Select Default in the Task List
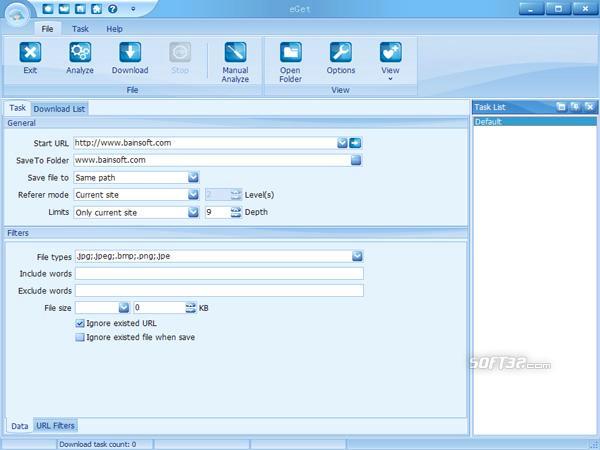The width and height of the screenshot is (600, 450). (x=535, y=122)
